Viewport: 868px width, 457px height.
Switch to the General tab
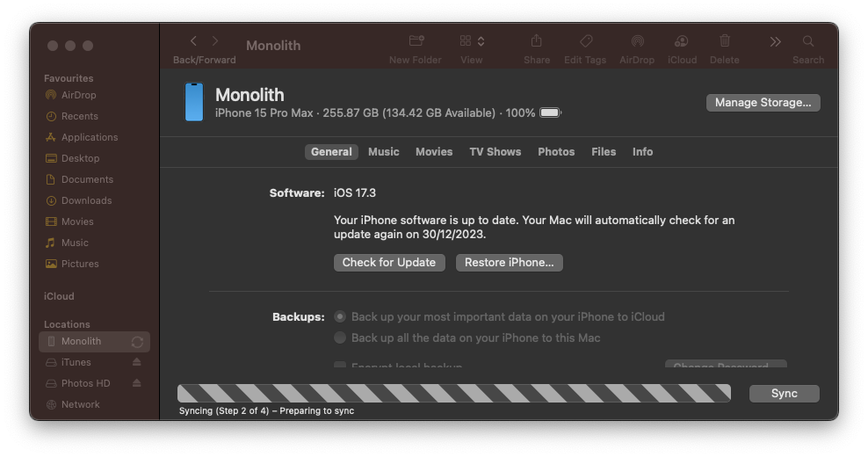click(331, 152)
